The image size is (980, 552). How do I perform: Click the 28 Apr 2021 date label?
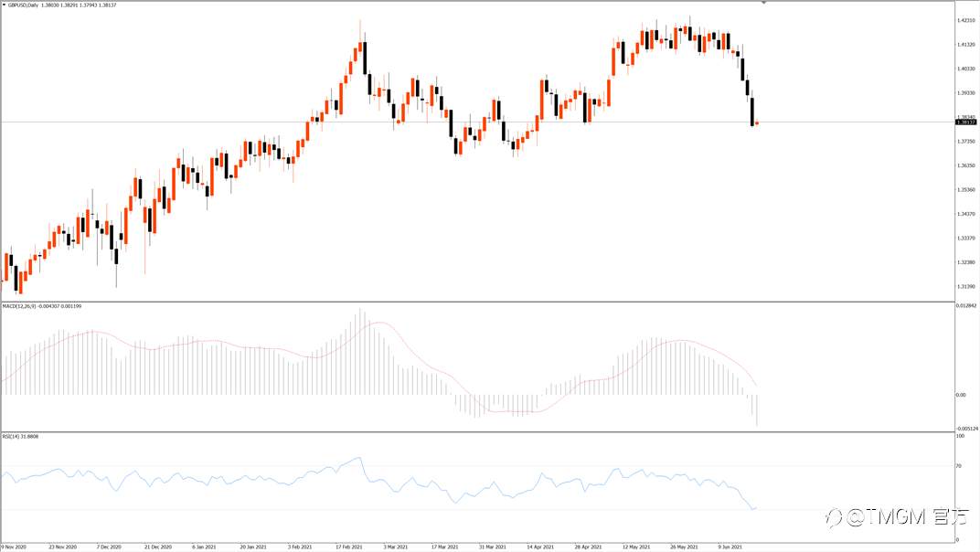(588, 547)
